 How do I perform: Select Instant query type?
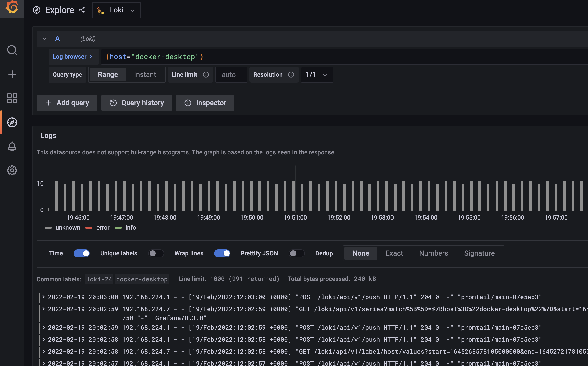click(x=145, y=75)
